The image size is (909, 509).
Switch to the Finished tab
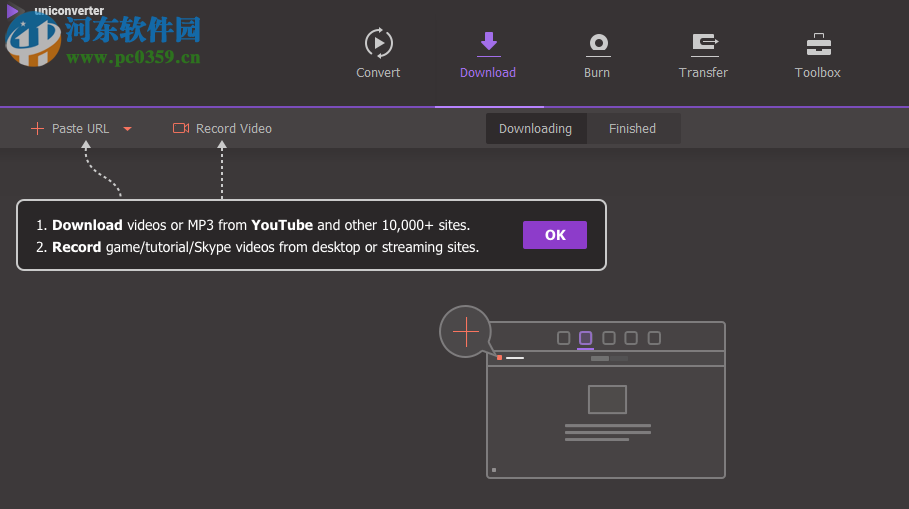pyautogui.click(x=632, y=129)
